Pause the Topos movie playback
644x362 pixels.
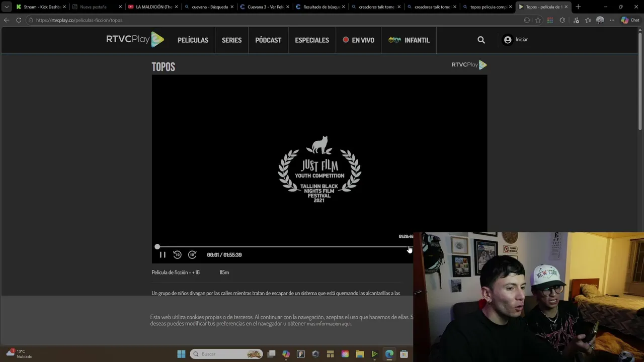[163, 255]
